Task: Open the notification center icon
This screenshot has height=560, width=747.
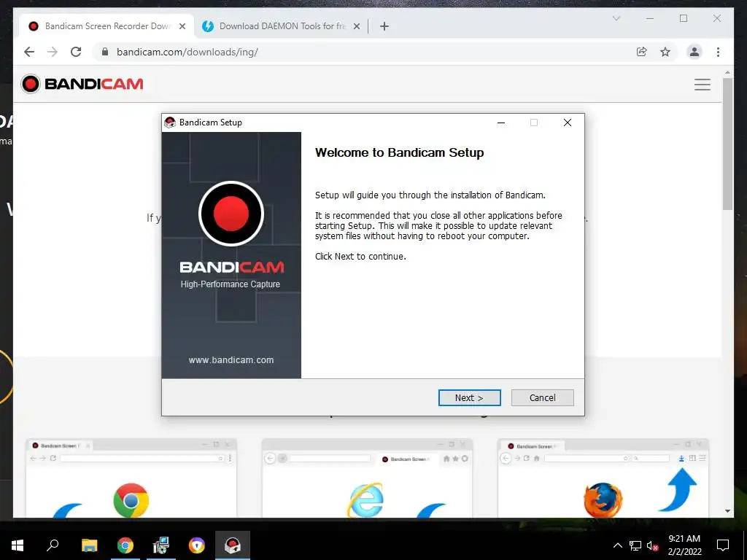Action: 723,545
